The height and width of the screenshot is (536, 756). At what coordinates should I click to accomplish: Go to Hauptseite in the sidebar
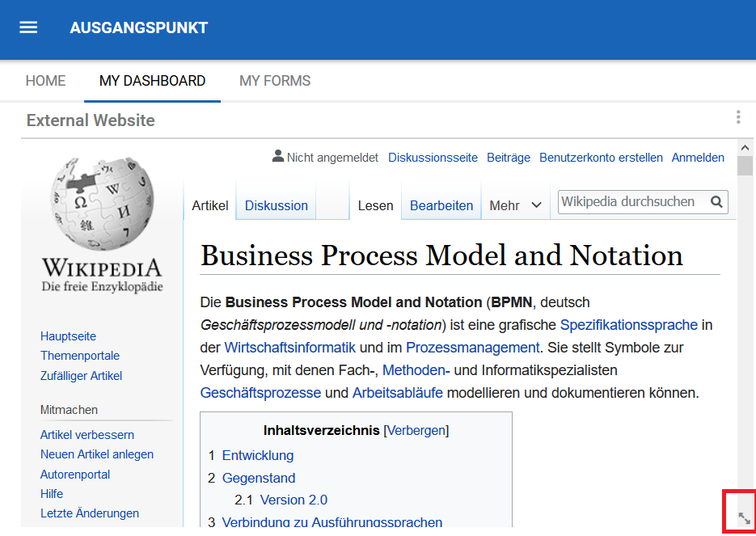tap(68, 336)
